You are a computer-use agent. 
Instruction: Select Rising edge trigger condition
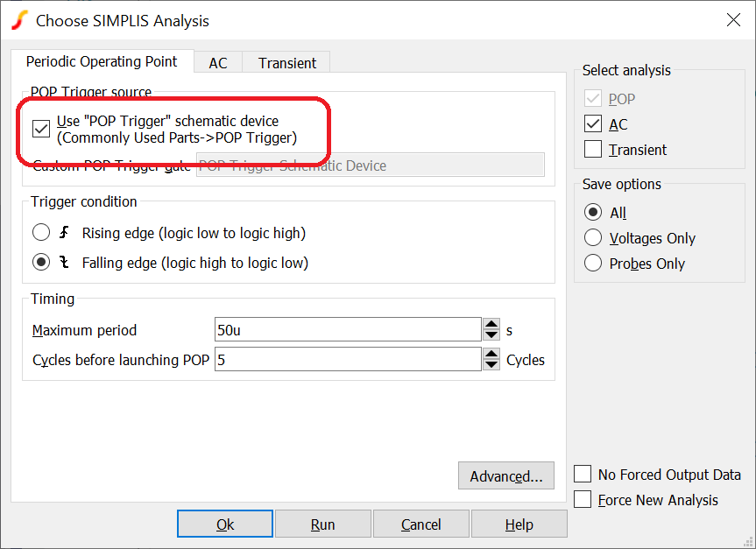(41, 233)
